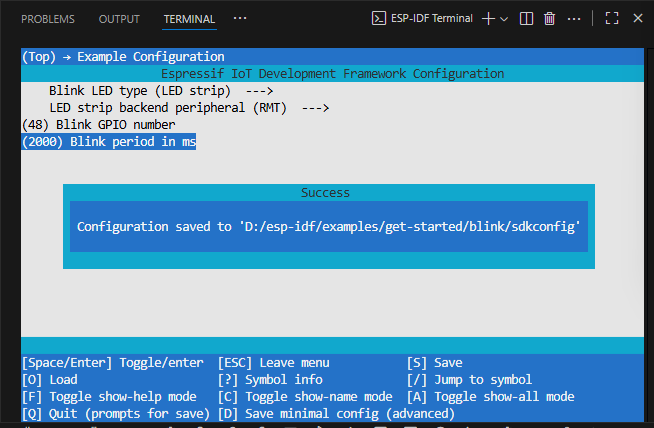This screenshot has height=428, width=654.
Task: Click the [D] Save minimal config (advanced) hint
Action: coord(336,414)
